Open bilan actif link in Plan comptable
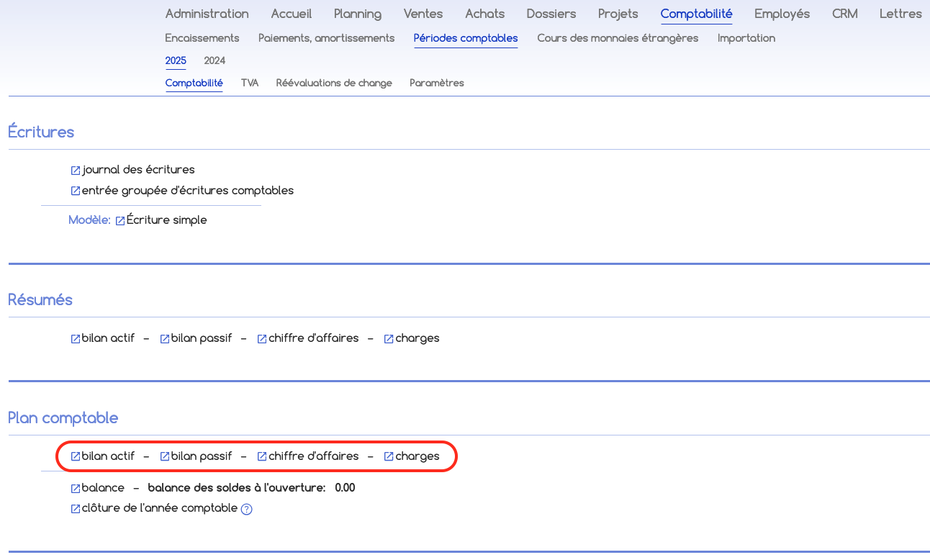The width and height of the screenshot is (930, 560). click(x=108, y=456)
